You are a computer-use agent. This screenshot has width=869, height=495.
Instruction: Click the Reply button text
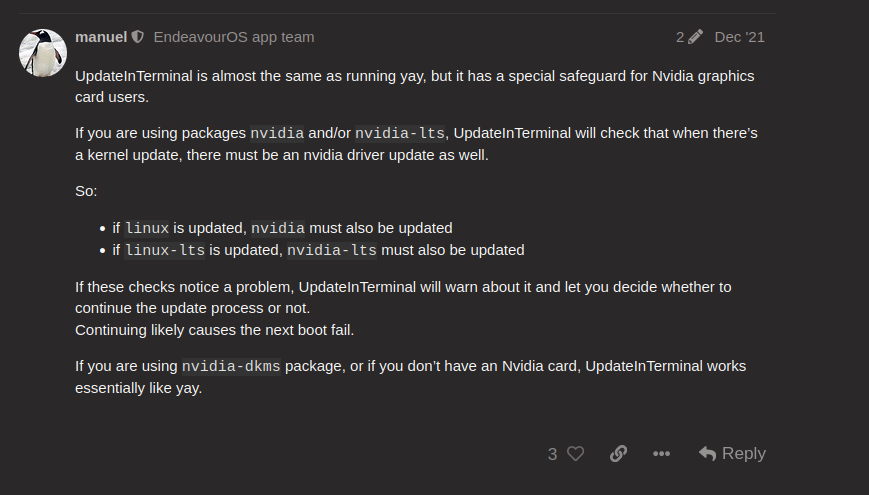pos(744,453)
